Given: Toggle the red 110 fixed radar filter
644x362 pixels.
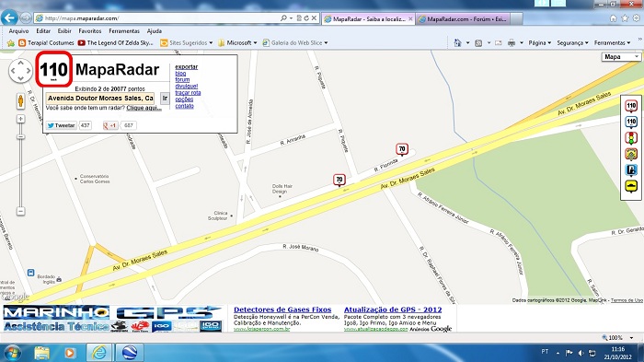Looking at the screenshot, I should point(631,106).
